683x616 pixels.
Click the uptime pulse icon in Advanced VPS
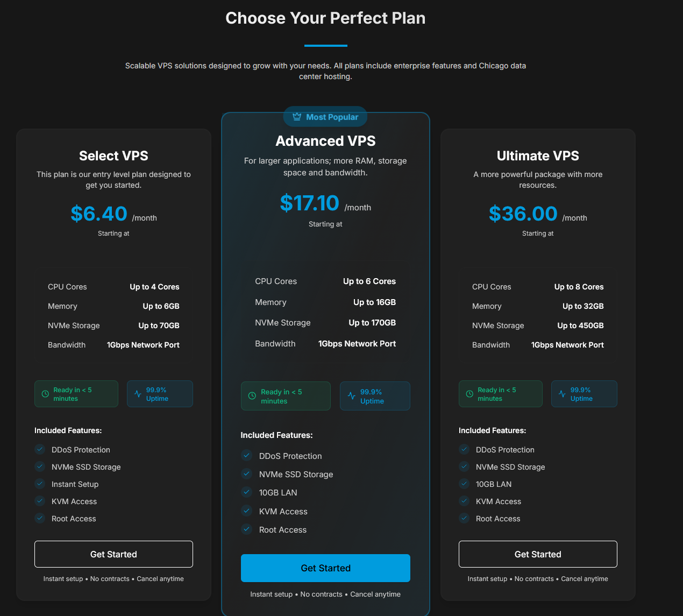(x=352, y=396)
